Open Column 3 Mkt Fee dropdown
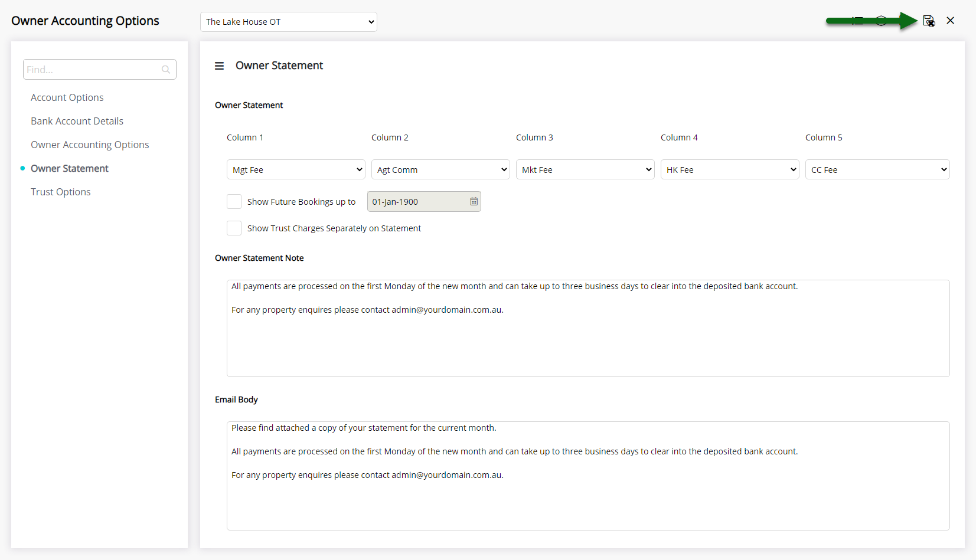Viewport: 976px width, 560px height. (585, 169)
